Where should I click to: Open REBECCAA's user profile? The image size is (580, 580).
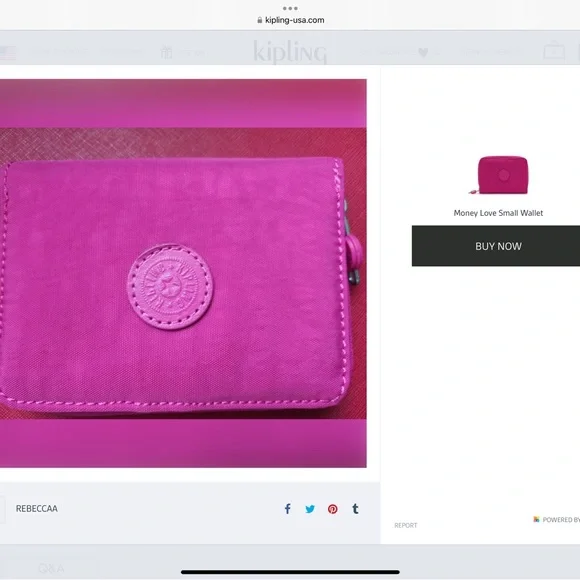pos(37,509)
